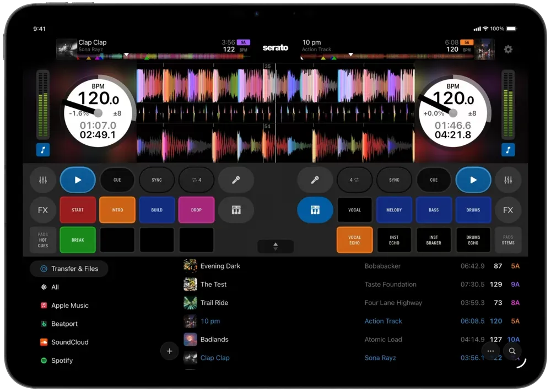Tap the Clap Clap album art on left deck
Screen dimensions: 551x392
[67, 49]
